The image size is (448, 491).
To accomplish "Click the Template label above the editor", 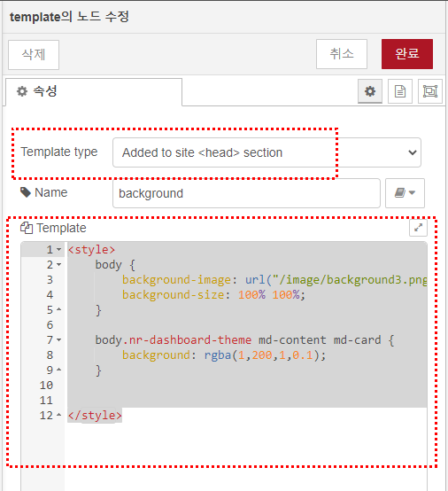I will pyautogui.click(x=61, y=228).
